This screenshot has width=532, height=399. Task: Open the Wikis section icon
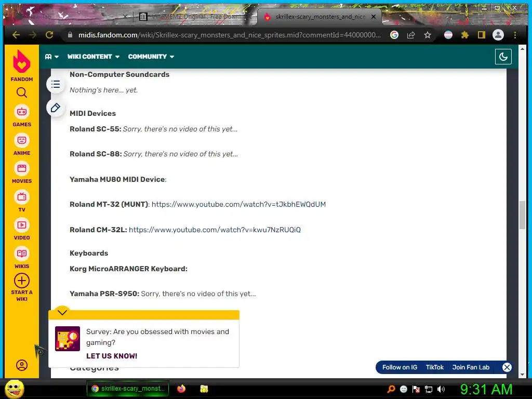click(x=22, y=254)
